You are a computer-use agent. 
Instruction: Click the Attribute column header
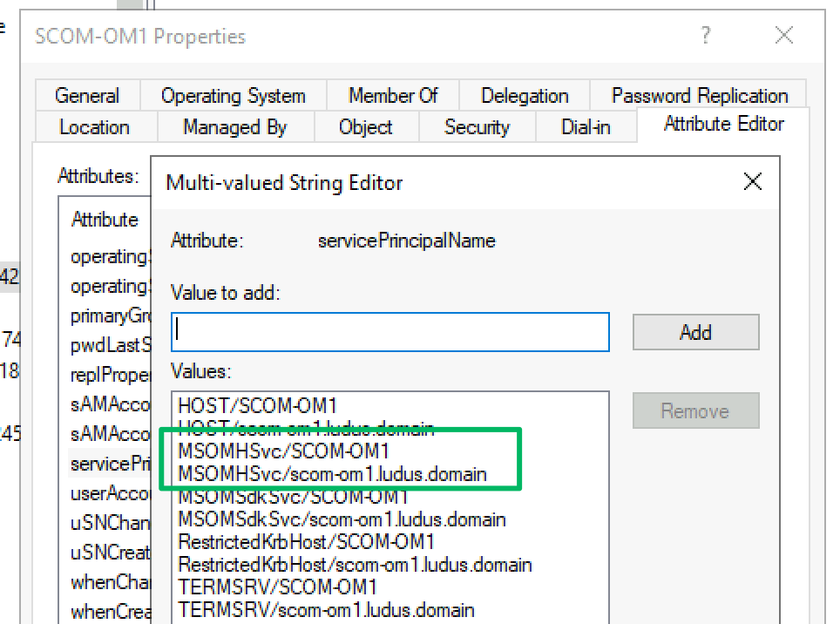[105, 220]
